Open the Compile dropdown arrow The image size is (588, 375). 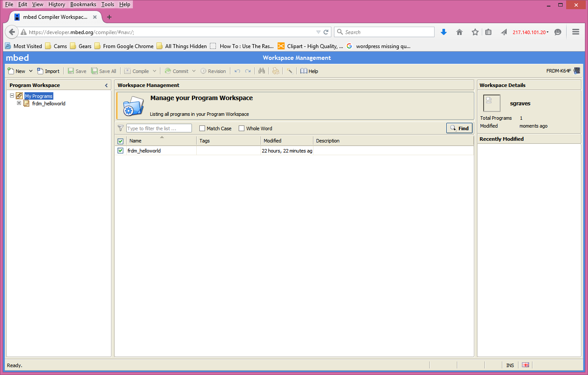click(154, 71)
